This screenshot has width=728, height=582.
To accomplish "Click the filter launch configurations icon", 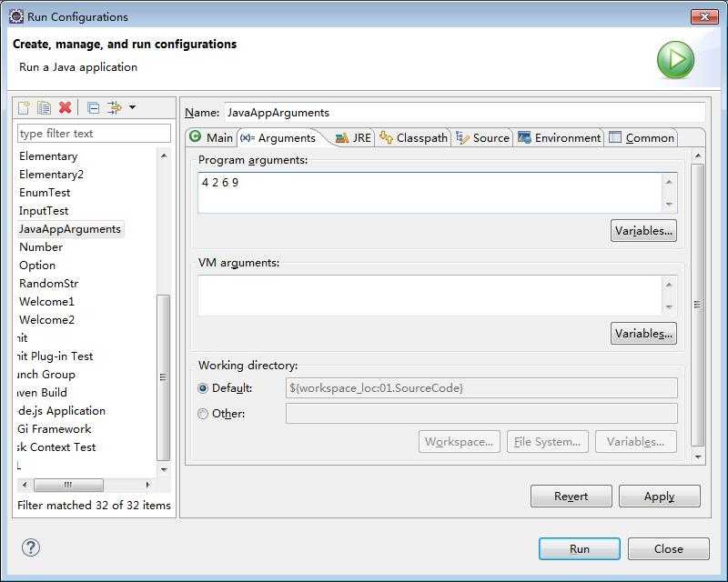I will coord(114,107).
